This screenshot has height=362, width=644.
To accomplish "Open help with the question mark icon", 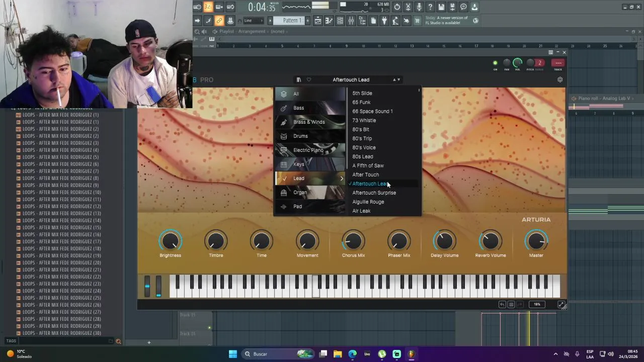I will tap(430, 7).
